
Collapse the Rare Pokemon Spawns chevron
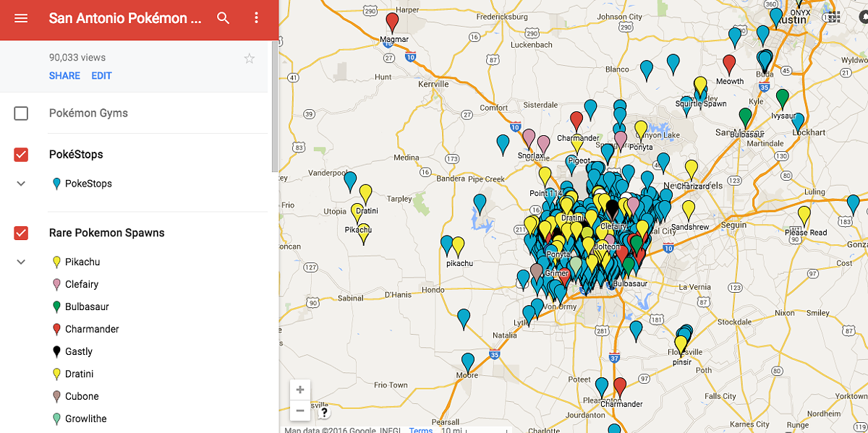21,262
